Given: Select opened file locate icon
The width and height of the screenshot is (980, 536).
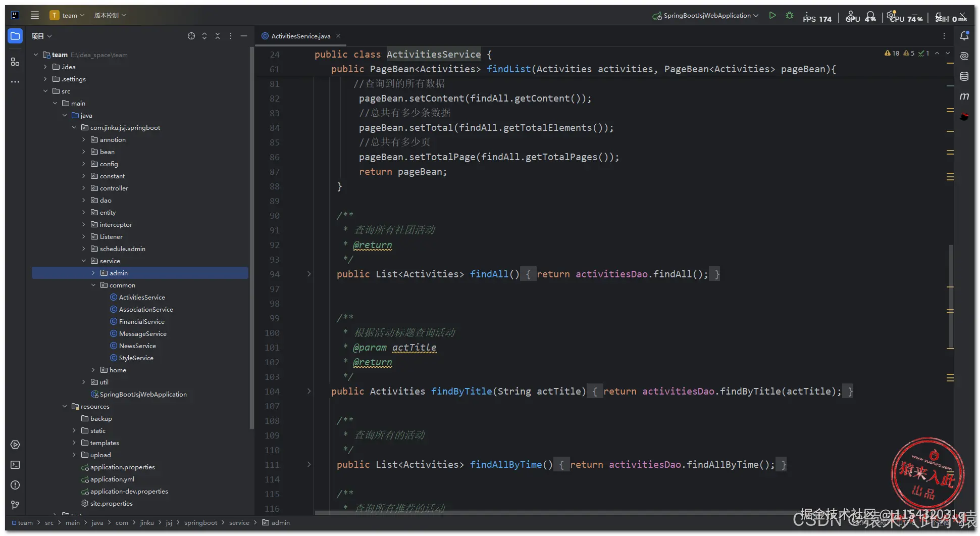Looking at the screenshot, I should click(191, 36).
